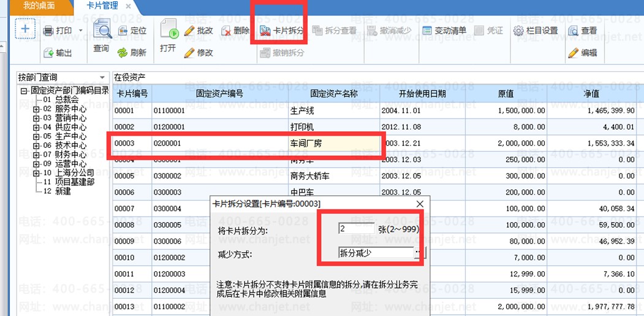Screen dimensions: 644x316
Task: Click the 撤消减少 toolbar item
Action: pyautogui.click(x=389, y=31)
